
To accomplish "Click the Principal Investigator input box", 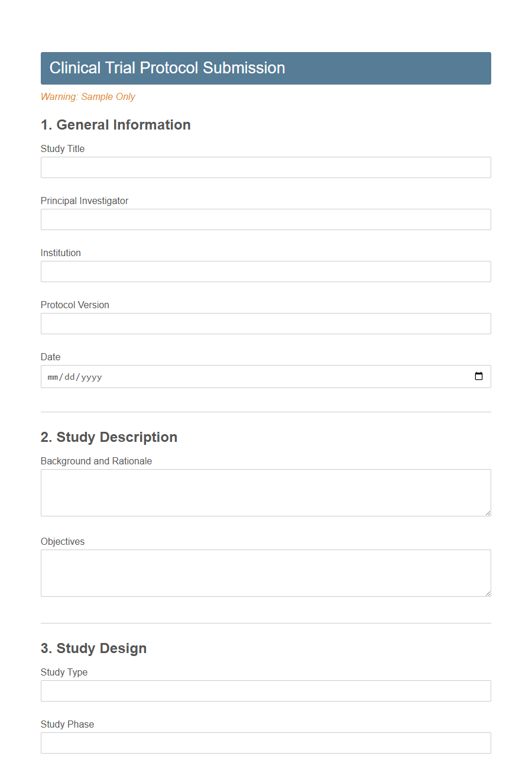I will tap(265, 219).
